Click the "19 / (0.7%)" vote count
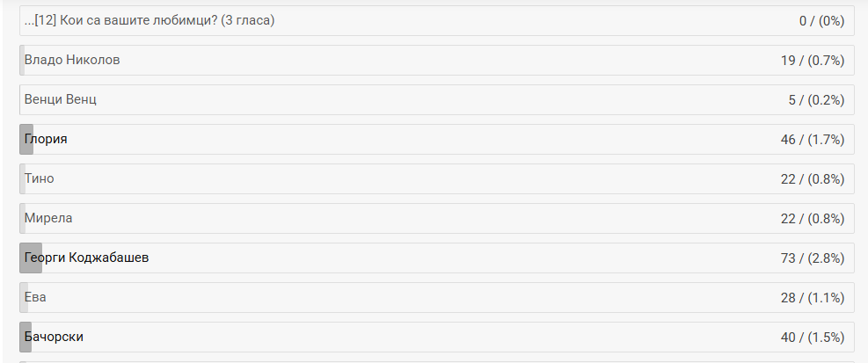This screenshot has width=868, height=363. pyautogui.click(x=810, y=60)
